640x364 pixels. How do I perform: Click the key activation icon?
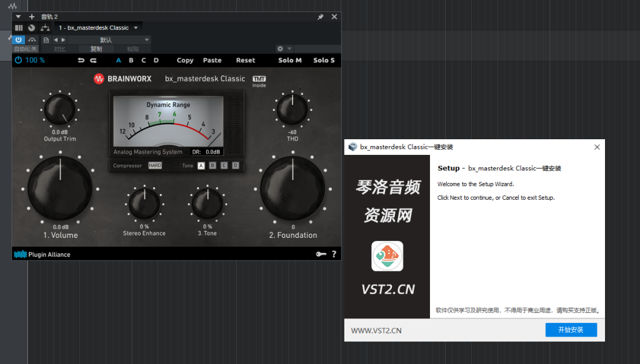tap(321, 254)
